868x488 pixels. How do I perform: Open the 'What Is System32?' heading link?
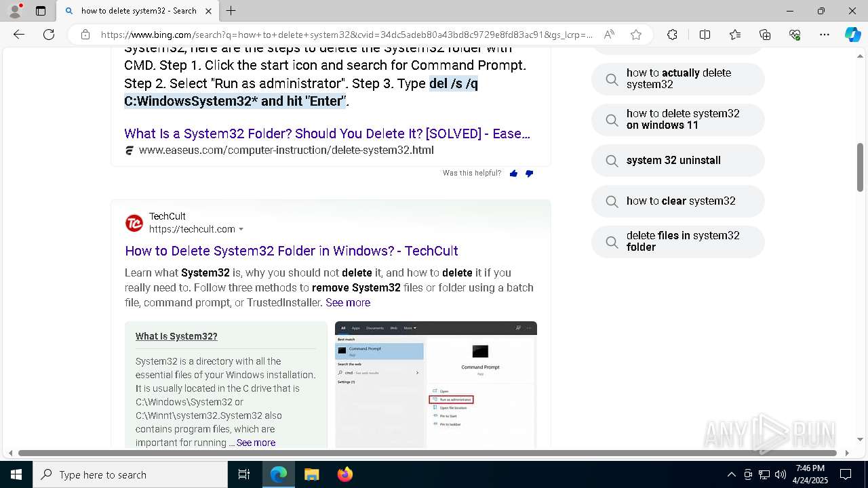(x=176, y=336)
